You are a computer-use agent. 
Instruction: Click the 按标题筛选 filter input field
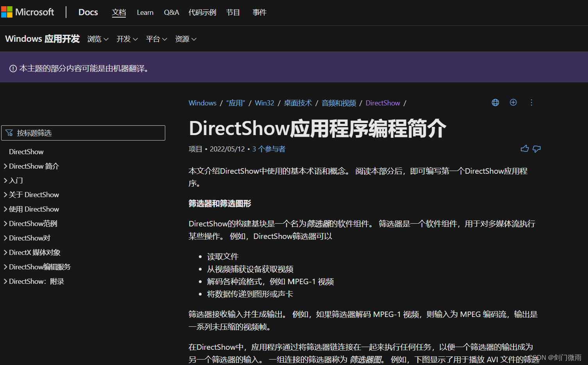point(83,133)
